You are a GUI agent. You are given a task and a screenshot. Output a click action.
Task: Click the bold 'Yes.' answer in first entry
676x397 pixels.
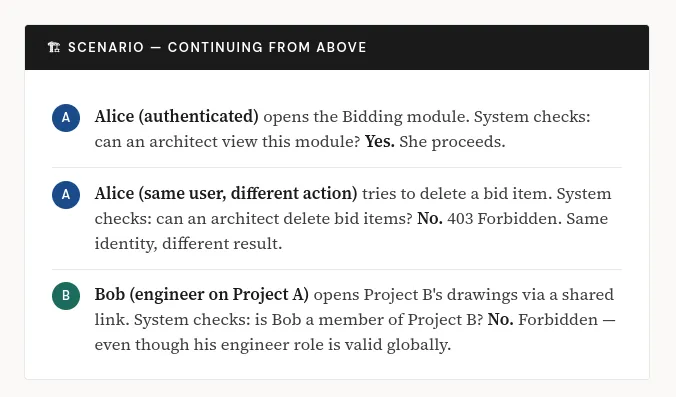379,141
